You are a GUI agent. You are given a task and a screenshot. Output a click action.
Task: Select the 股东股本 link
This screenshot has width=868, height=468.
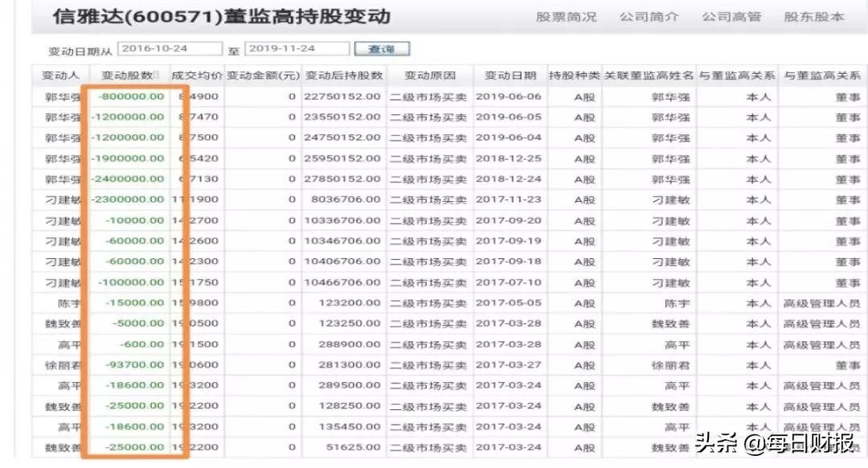814,14
